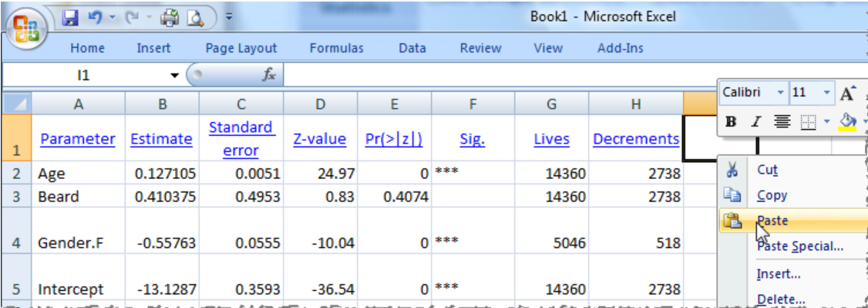Click the scissors Cut icon
Image resolution: width=868 pixels, height=308 pixels.
[732, 170]
